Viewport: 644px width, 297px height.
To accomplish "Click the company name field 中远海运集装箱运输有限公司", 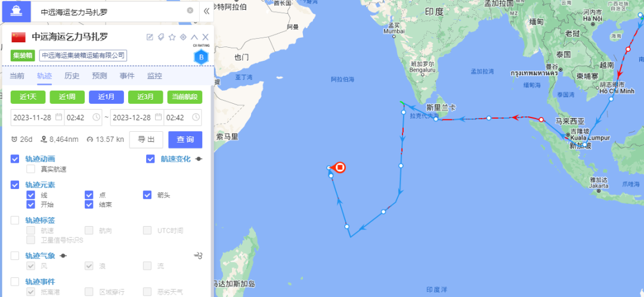I will pos(83,55).
